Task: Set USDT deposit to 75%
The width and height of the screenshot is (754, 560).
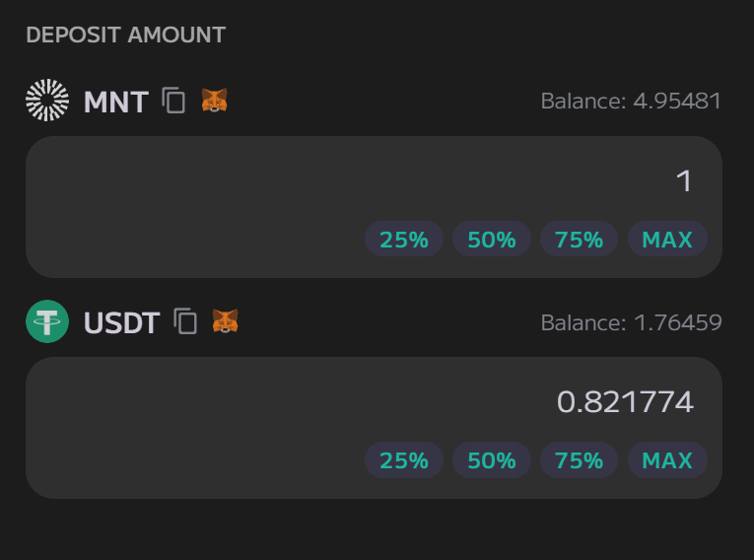Action: click(x=579, y=460)
